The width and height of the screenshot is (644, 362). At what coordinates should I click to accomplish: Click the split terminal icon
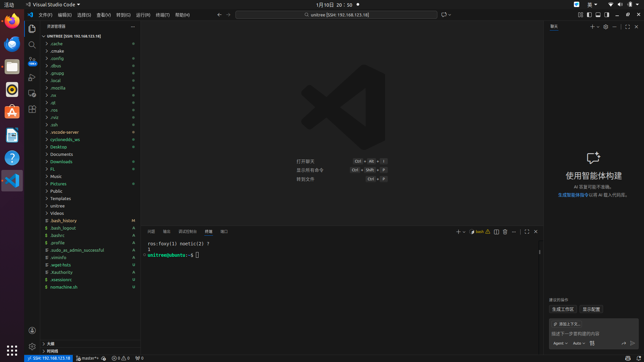pyautogui.click(x=496, y=232)
